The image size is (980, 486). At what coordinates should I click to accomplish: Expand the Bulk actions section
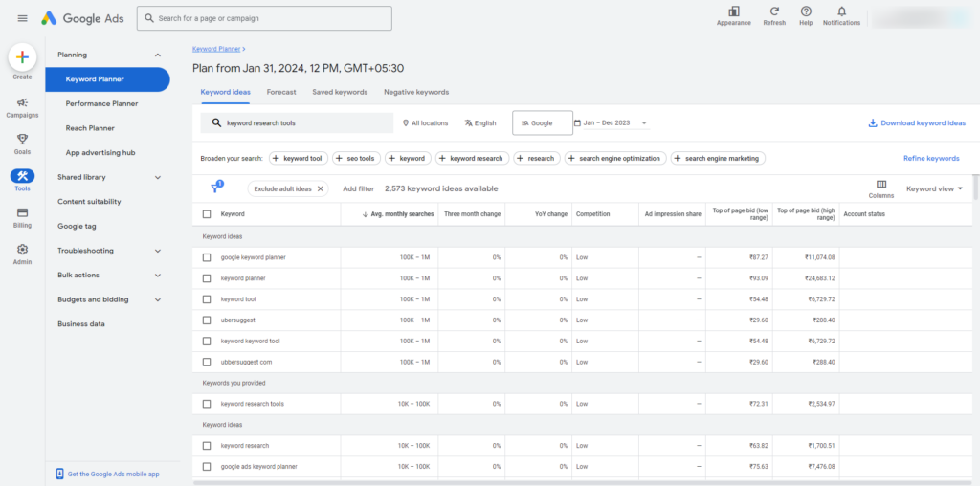(158, 275)
